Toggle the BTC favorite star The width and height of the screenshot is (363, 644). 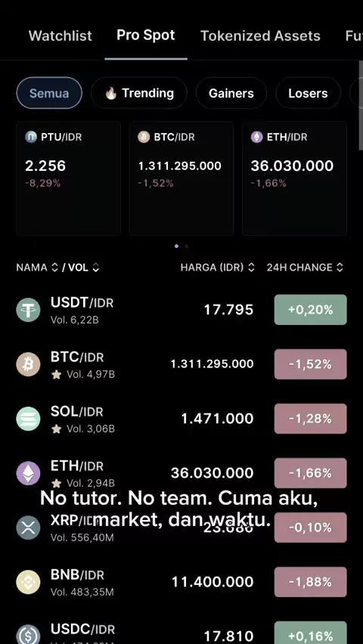click(56, 375)
